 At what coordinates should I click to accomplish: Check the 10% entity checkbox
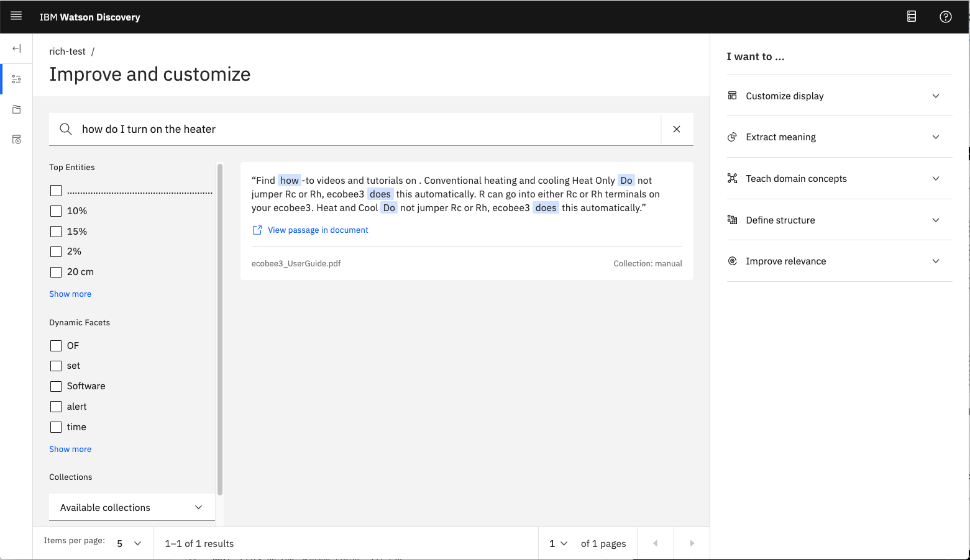tap(56, 211)
